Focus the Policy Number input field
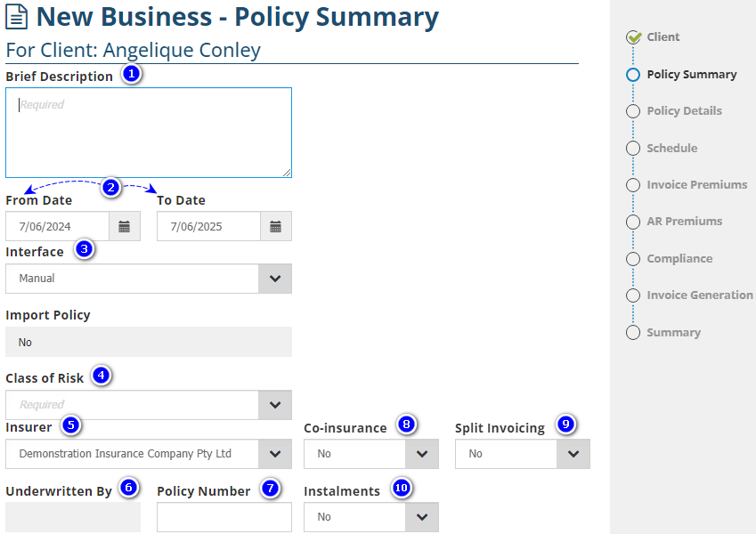 [x=224, y=517]
